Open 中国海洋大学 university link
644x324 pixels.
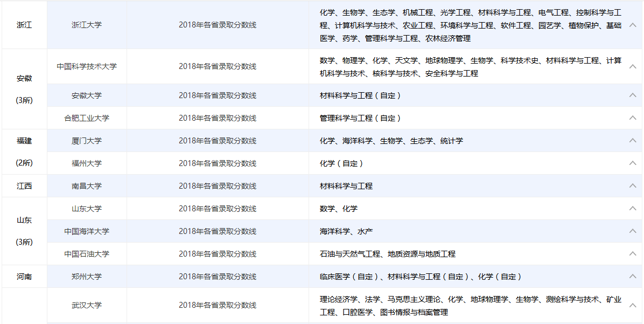(x=87, y=231)
